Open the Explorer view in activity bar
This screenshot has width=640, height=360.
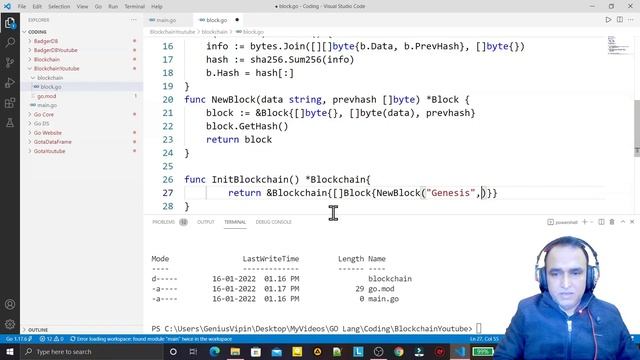coord(10,23)
